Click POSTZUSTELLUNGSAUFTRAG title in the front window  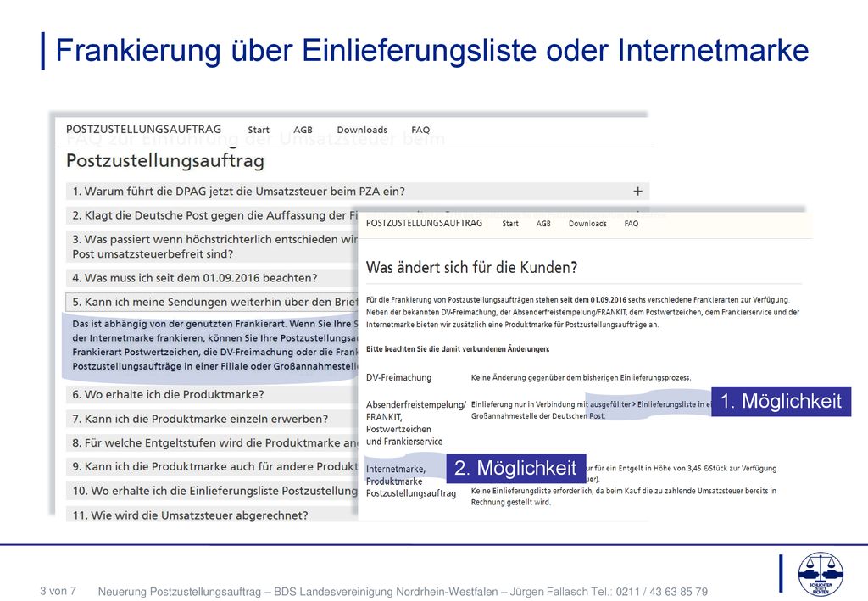pyautogui.click(x=424, y=223)
